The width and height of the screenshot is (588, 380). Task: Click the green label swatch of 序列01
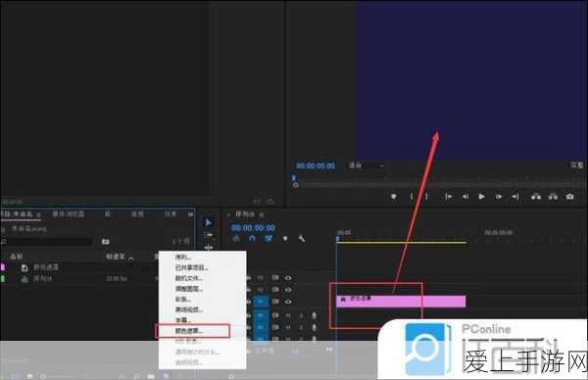3,279
